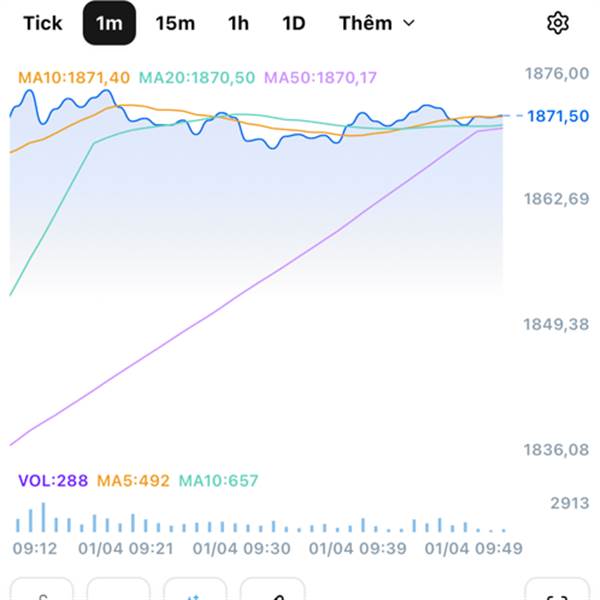The height and width of the screenshot is (600, 600).
Task: Switch to the 15m timeframe
Action: (175, 23)
